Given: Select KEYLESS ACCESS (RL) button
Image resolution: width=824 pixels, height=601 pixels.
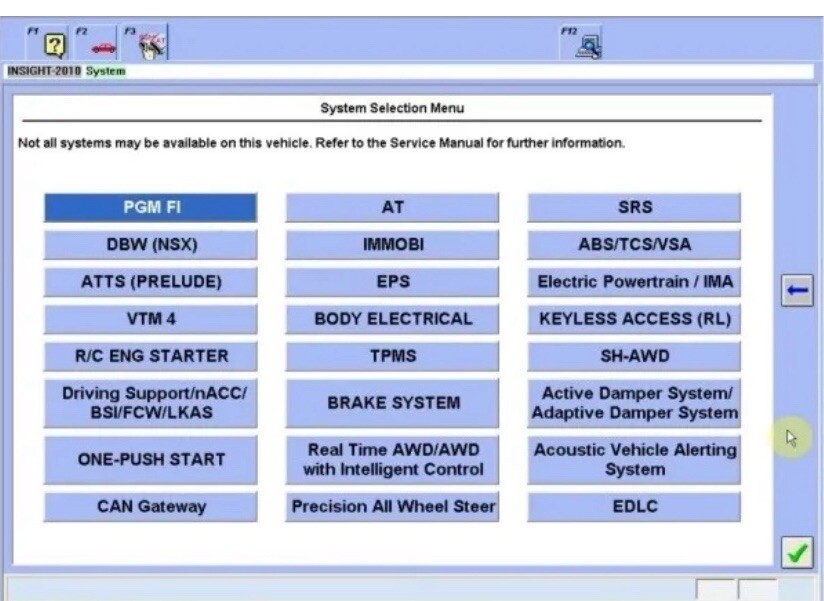Looking at the screenshot, I should tap(634, 319).
